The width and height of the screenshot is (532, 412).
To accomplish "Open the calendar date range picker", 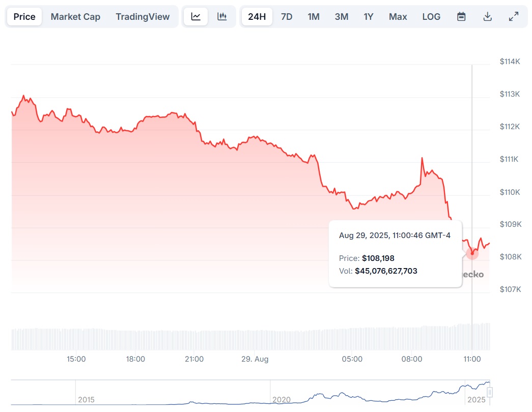I will pos(461,17).
